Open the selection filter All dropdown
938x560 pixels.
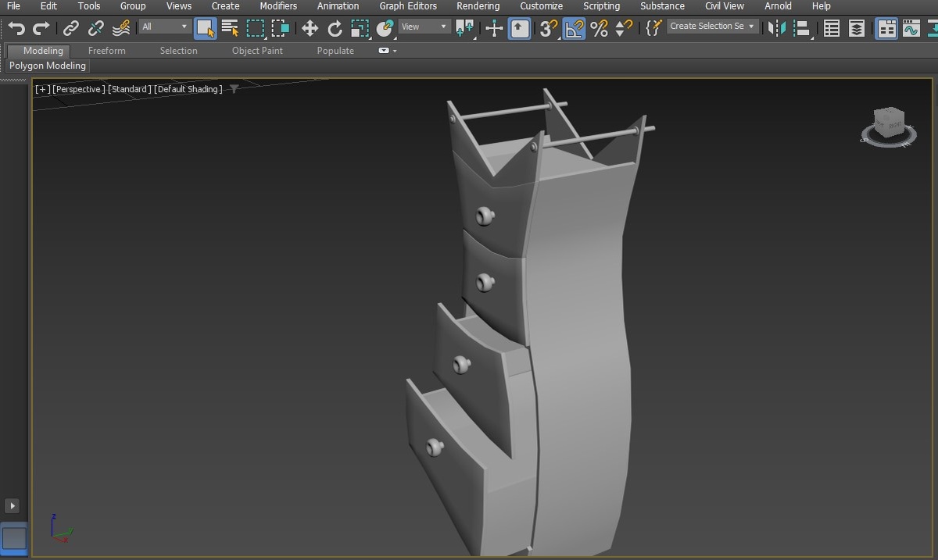(x=165, y=27)
